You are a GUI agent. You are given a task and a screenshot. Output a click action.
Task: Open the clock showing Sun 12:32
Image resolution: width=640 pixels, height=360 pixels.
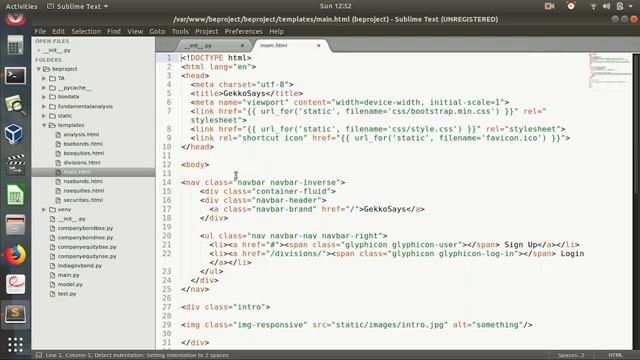(x=335, y=6)
